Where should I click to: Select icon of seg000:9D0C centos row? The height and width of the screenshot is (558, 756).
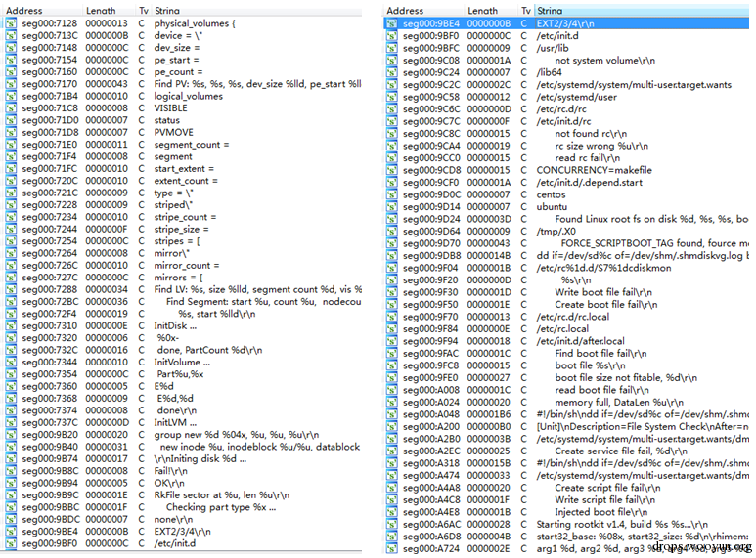pyautogui.click(x=392, y=194)
